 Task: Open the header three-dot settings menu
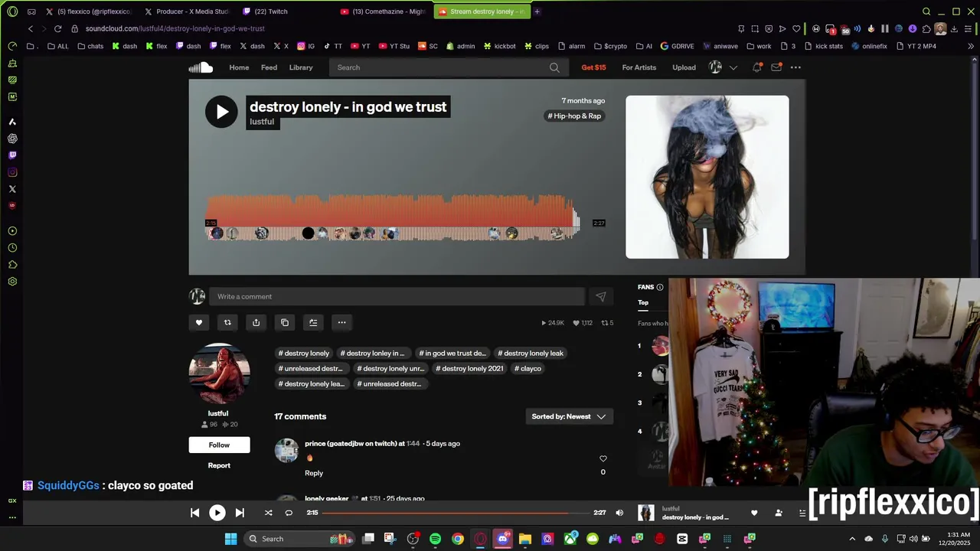(x=795, y=67)
